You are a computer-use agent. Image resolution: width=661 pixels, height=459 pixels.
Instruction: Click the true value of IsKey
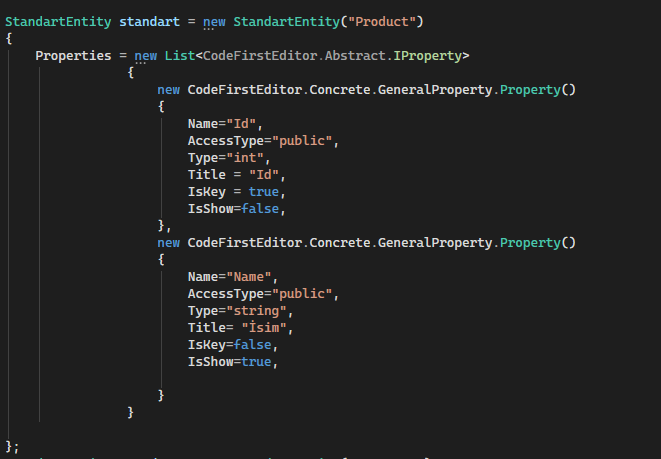[x=267, y=192]
